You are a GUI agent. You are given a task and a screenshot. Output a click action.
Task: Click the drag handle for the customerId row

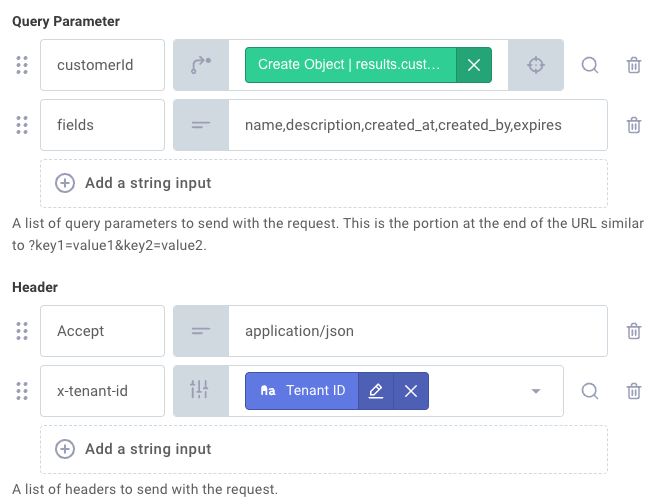(22, 65)
